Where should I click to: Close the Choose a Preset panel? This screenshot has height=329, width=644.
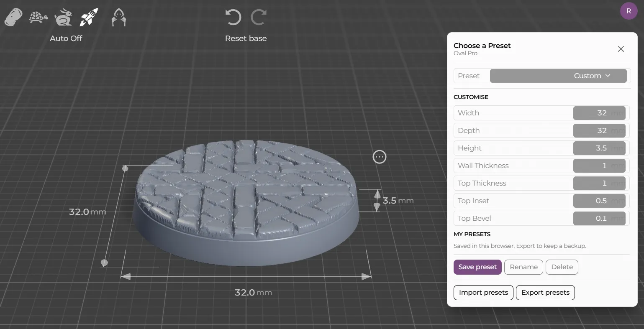tap(621, 49)
